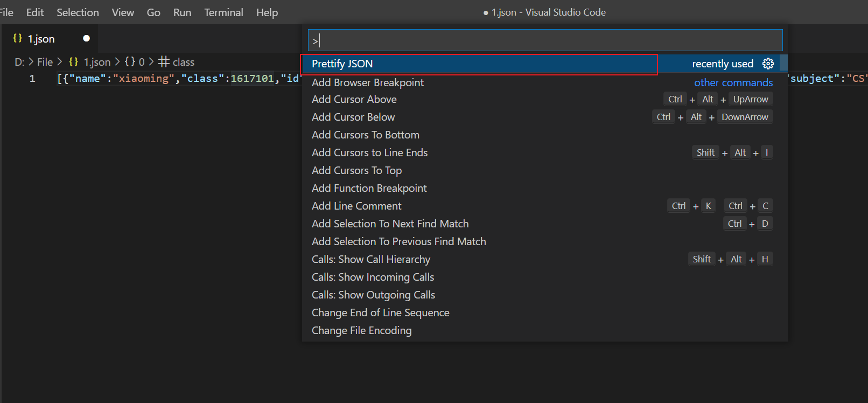Click the 'other commands' label
Screen dimensions: 868x403
tap(733, 82)
